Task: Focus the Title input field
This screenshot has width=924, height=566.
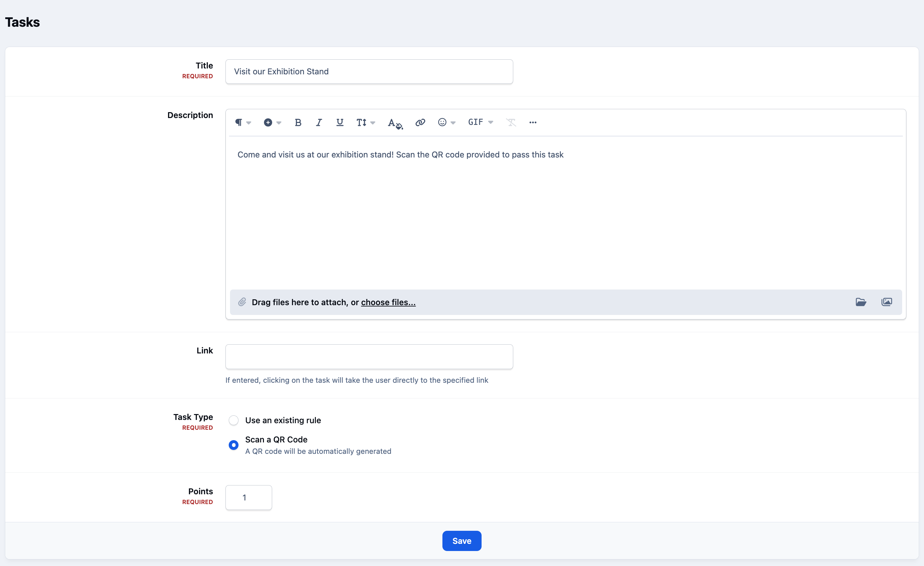Action: pyautogui.click(x=369, y=72)
